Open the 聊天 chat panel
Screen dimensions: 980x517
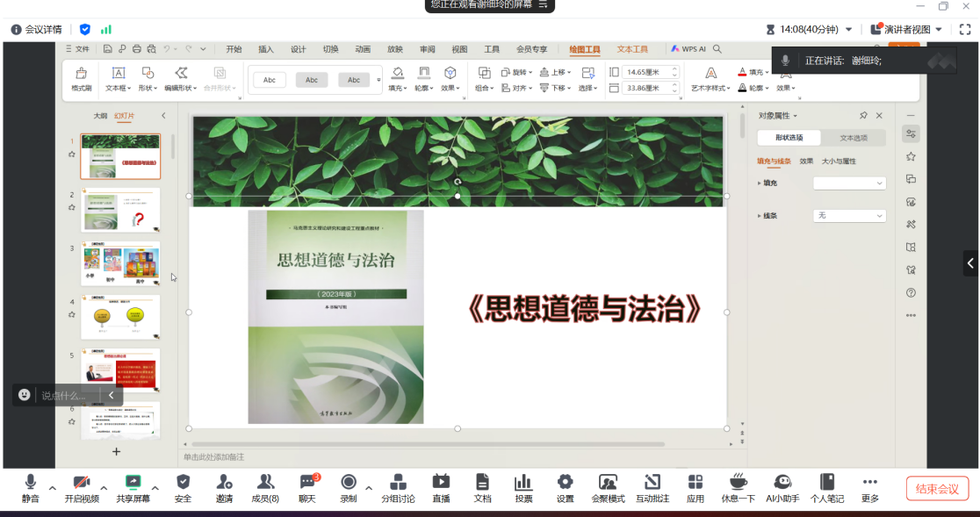coord(306,487)
